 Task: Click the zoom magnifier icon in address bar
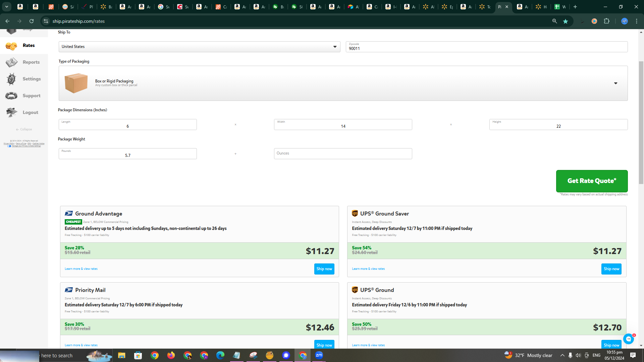tap(555, 21)
